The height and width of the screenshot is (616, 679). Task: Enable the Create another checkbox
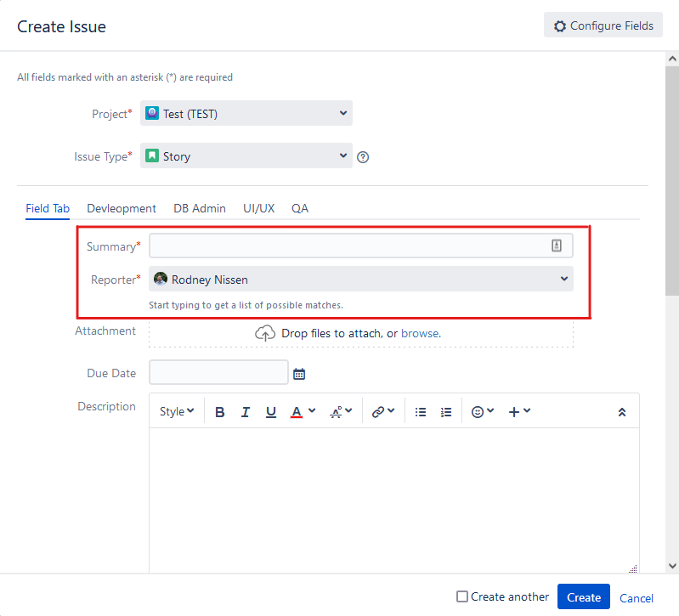462,596
